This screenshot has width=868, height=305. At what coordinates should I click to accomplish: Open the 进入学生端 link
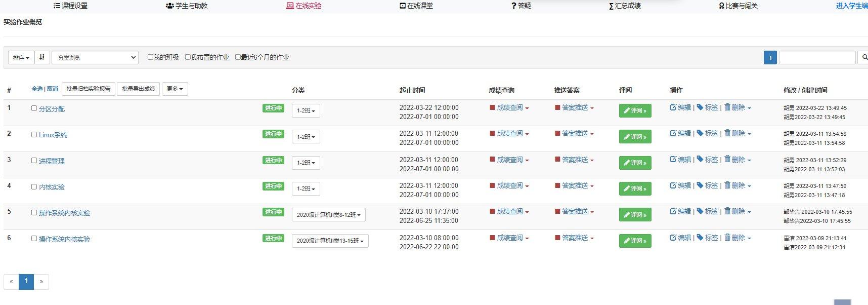click(852, 6)
